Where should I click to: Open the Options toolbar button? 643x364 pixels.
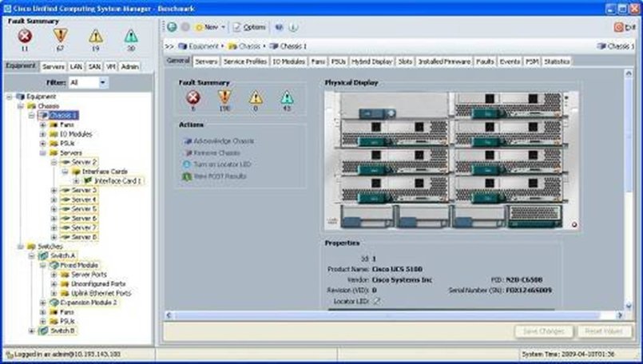[249, 27]
